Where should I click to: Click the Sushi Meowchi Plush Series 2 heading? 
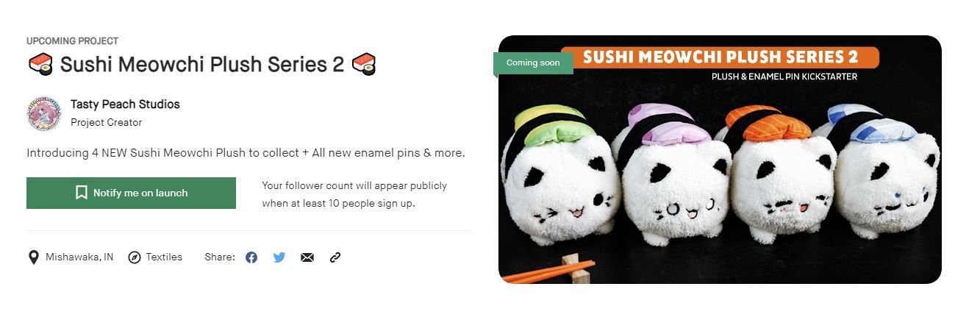[x=202, y=64]
